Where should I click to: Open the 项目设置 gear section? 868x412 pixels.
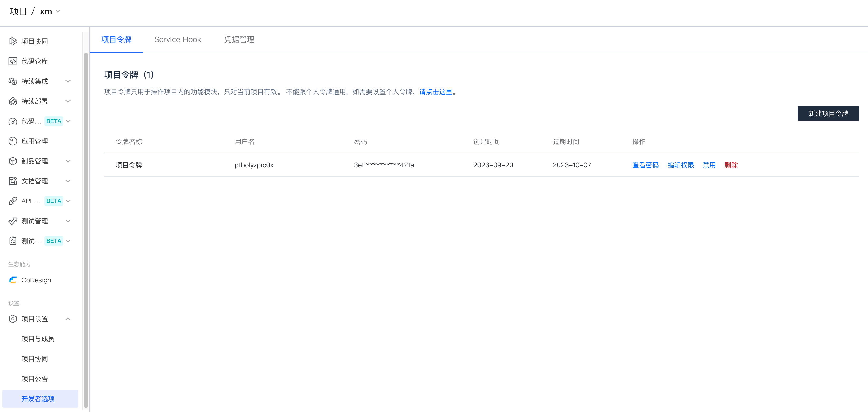(x=35, y=319)
